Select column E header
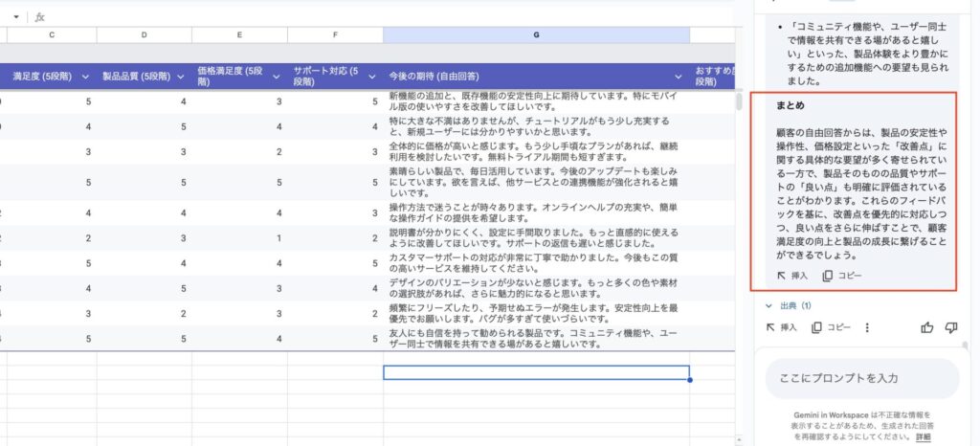 click(239, 35)
